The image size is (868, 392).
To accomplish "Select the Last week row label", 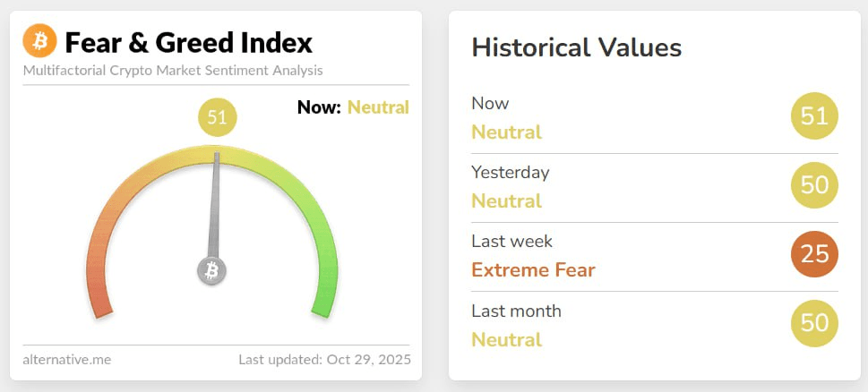I will click(x=511, y=242).
